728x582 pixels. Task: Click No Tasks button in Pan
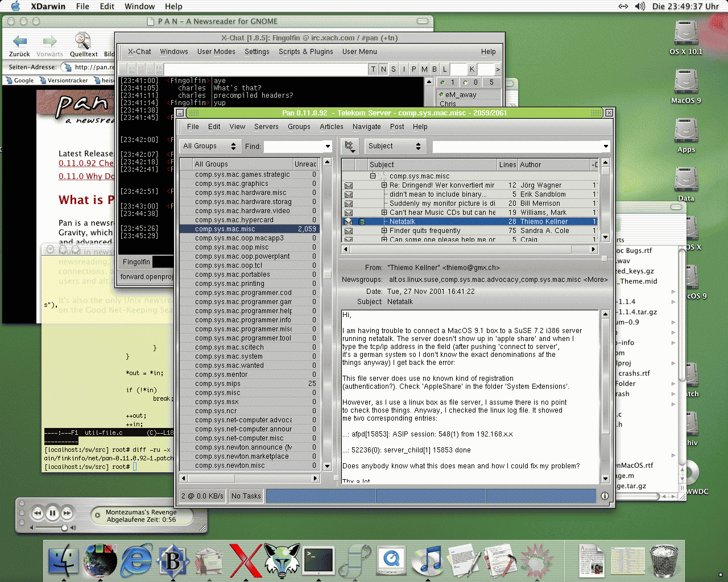click(246, 496)
